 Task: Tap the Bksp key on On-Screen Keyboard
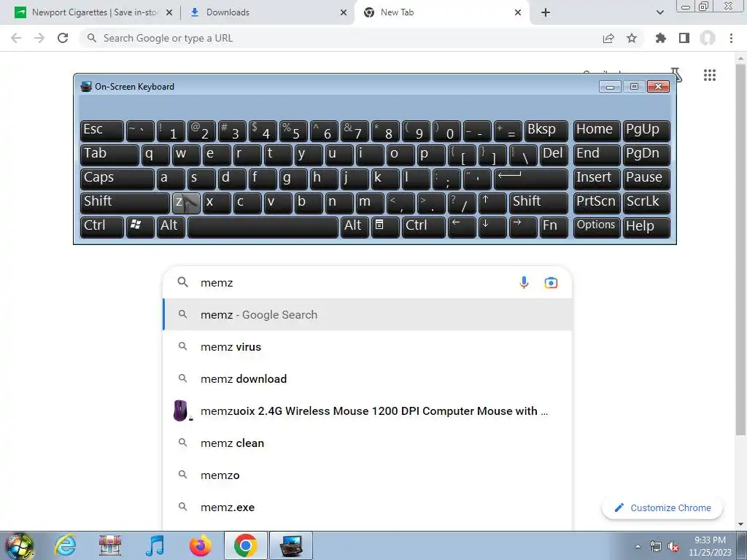(546, 131)
